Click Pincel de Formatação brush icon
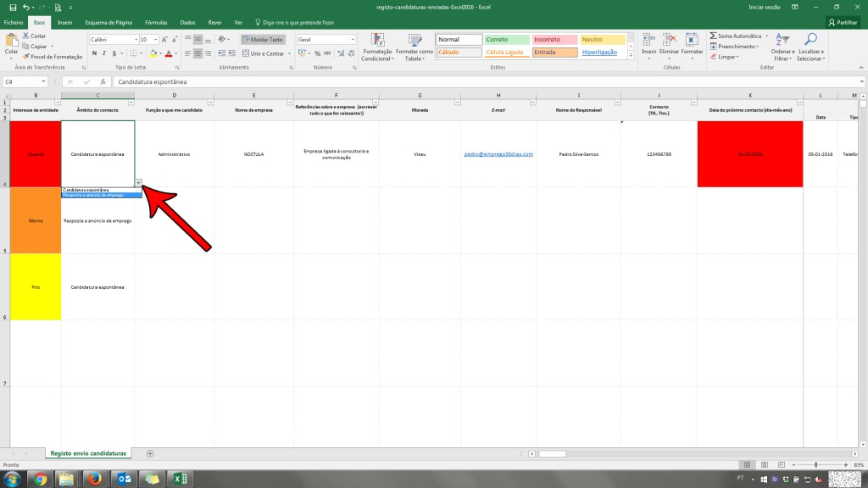 (x=26, y=57)
